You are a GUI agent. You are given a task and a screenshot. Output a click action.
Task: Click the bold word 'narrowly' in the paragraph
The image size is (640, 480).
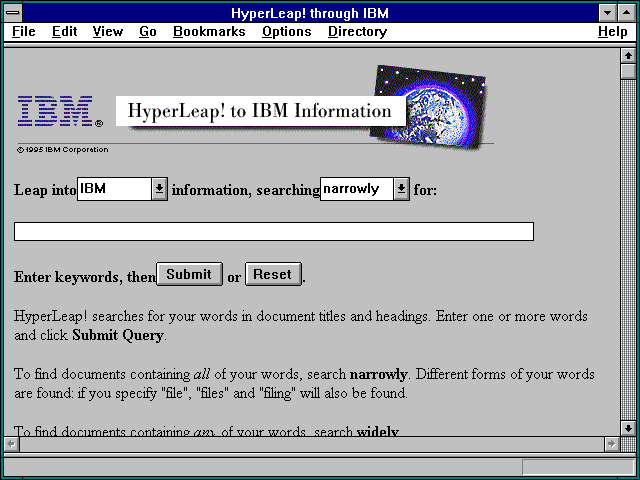click(x=379, y=374)
